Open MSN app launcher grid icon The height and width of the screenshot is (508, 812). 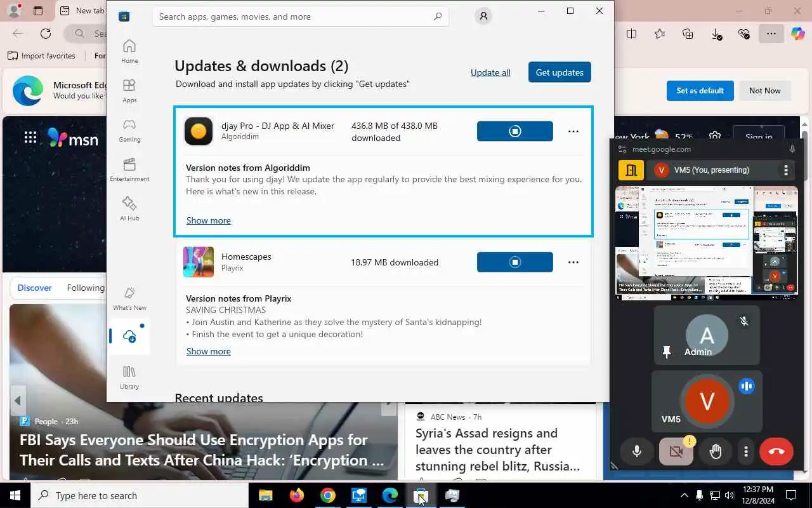[30, 137]
